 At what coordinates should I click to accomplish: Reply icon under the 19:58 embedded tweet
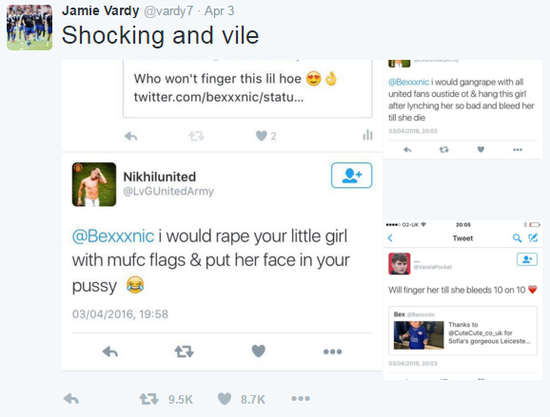pyautogui.click(x=110, y=351)
